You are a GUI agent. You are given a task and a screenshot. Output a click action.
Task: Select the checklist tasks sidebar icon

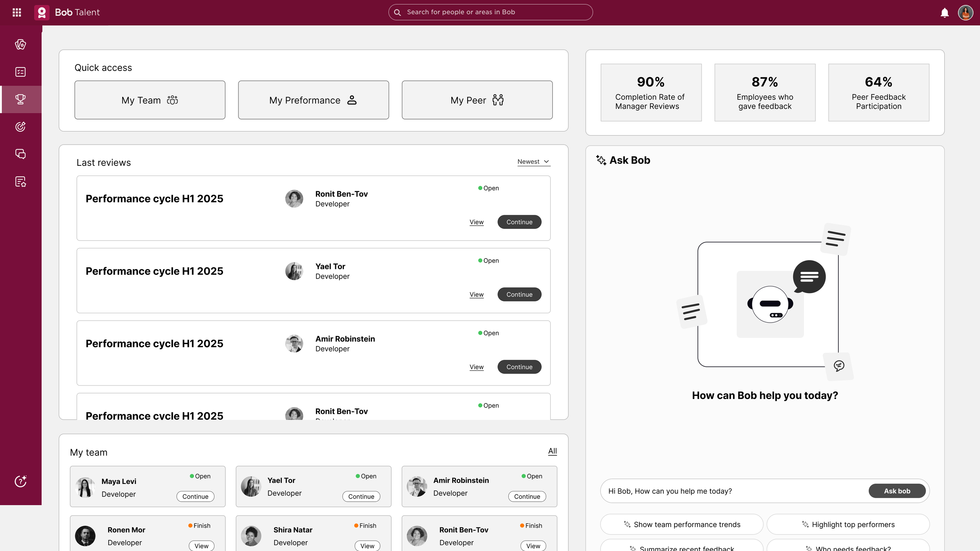pyautogui.click(x=20, y=72)
